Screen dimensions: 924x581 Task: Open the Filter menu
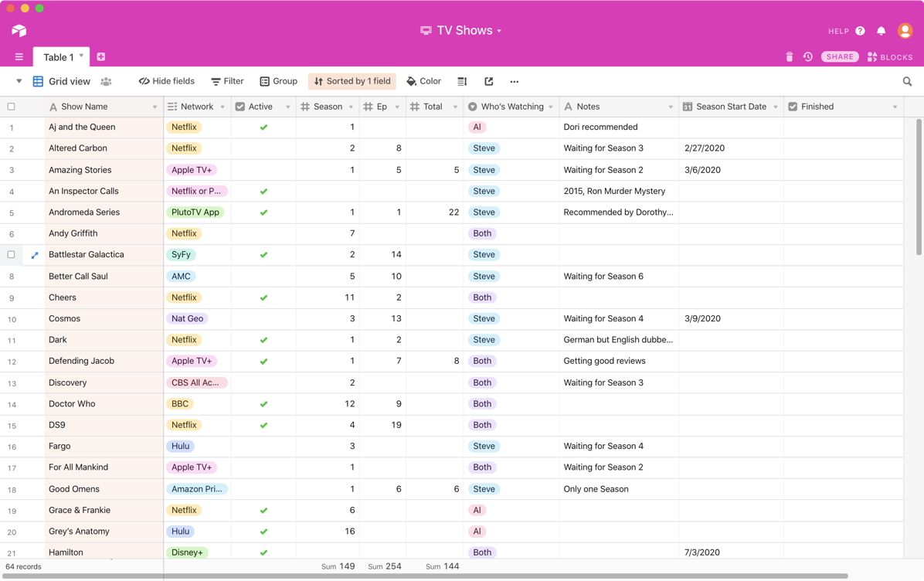(227, 81)
